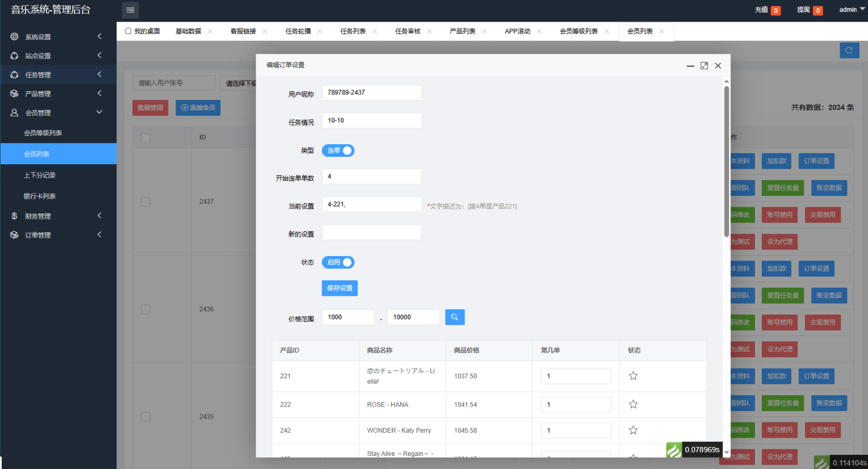868x469 pixels.
Task: Click the 财务管理 dollar icon in sidebar
Action: pyautogui.click(x=15, y=216)
